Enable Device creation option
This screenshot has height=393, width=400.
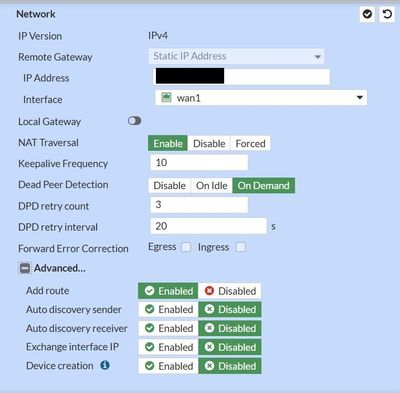click(x=168, y=366)
